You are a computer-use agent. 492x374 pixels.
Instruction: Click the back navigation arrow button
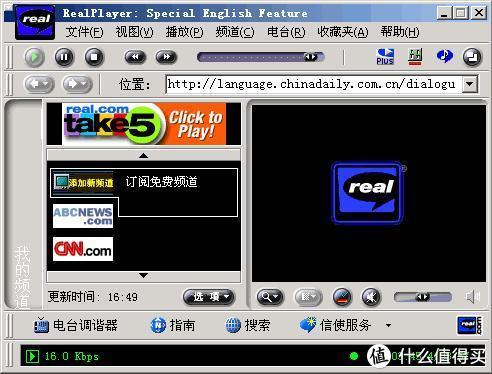pyautogui.click(x=39, y=84)
